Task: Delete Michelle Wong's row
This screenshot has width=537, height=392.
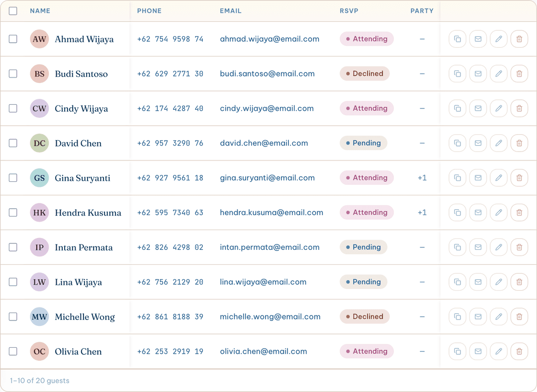Action: (519, 317)
